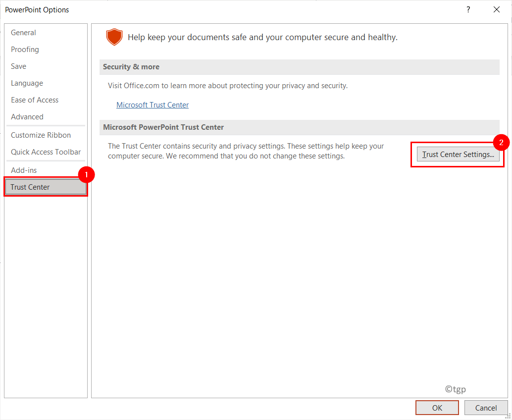This screenshot has height=420, width=512.
Task: Confirm with the OK button
Action: pos(437,408)
